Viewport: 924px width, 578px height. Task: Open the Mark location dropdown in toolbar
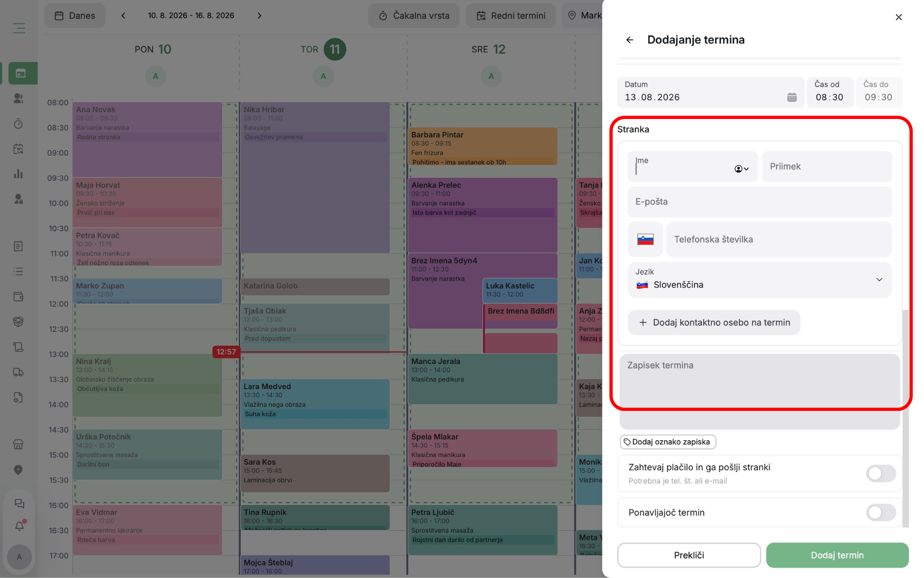click(x=583, y=15)
